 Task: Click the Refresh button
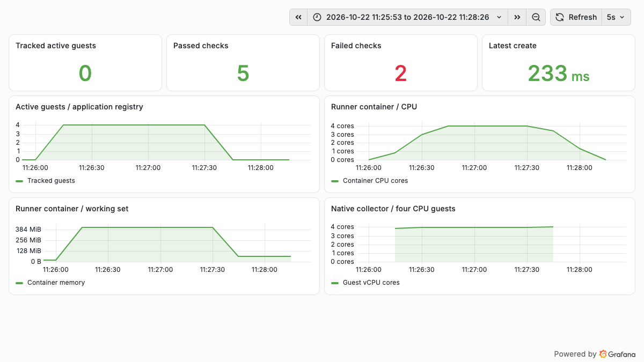pyautogui.click(x=576, y=17)
